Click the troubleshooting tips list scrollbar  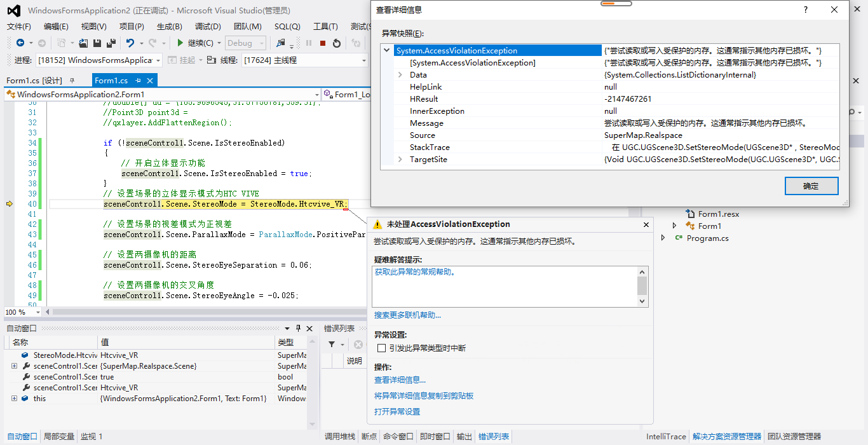coord(642,287)
